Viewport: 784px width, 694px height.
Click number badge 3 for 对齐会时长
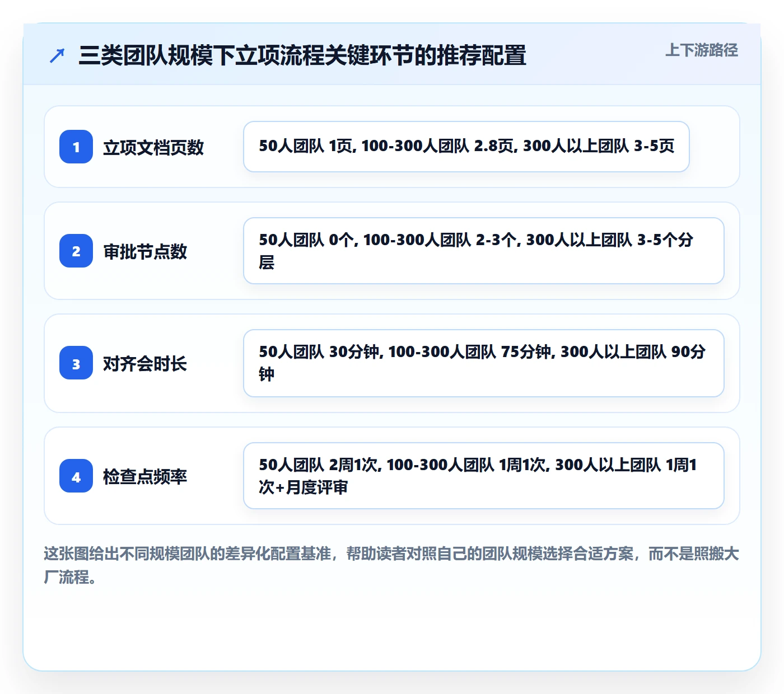click(76, 363)
